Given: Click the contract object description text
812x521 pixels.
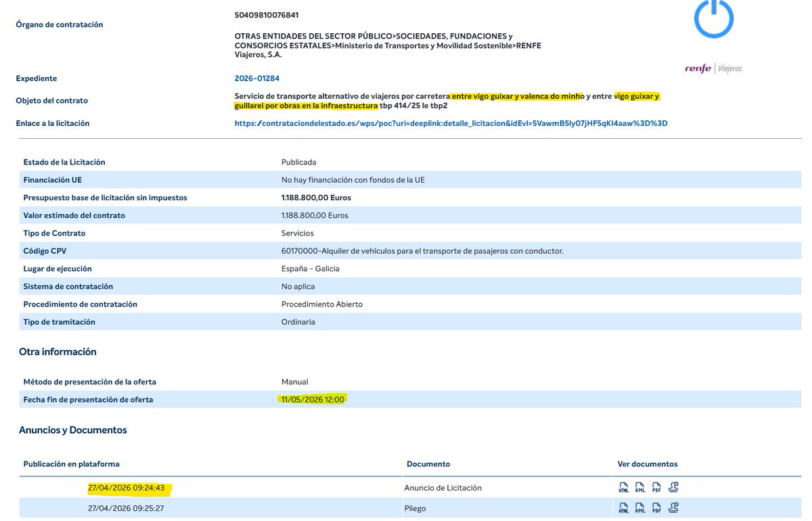Looking at the screenshot, I should (447, 101).
